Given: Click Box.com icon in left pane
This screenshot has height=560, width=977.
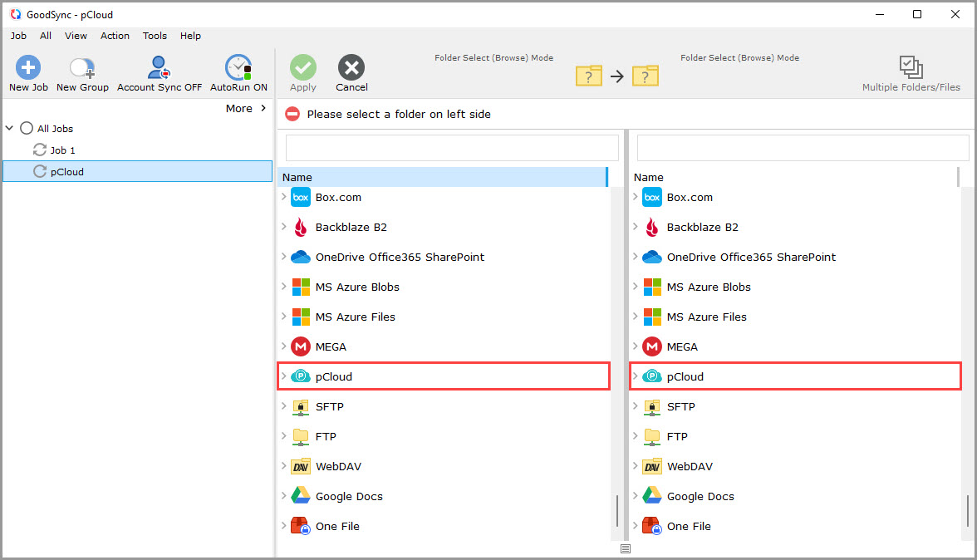Looking at the screenshot, I should [301, 198].
